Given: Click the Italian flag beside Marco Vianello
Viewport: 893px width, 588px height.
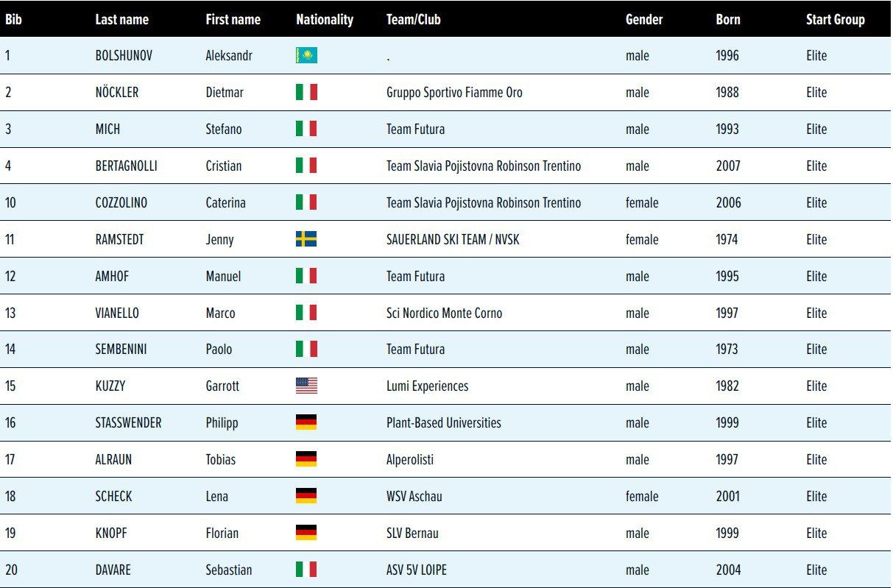Looking at the screenshot, I should pos(306,313).
